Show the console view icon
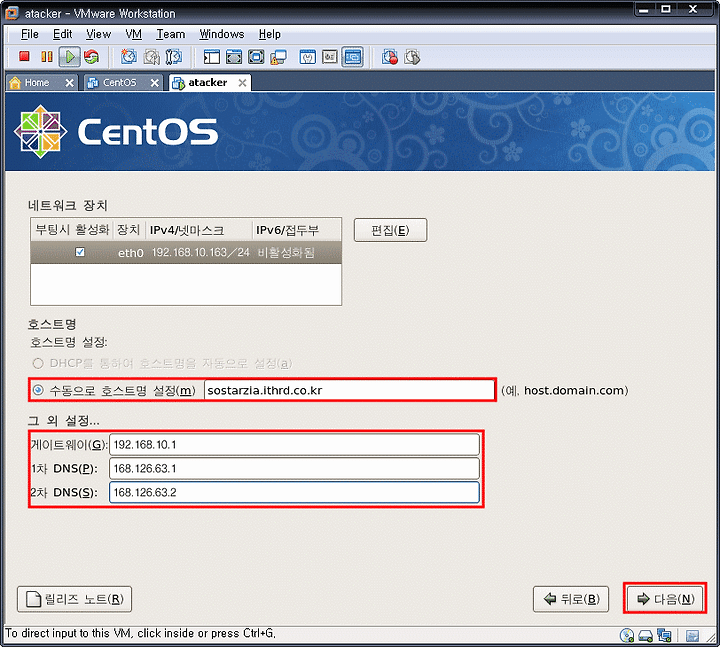The image size is (720, 647). coord(353,56)
